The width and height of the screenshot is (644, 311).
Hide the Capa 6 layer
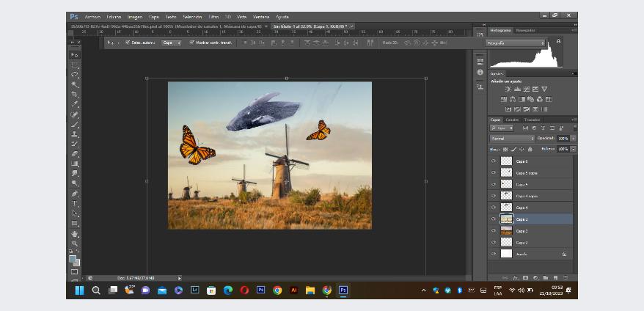494,161
